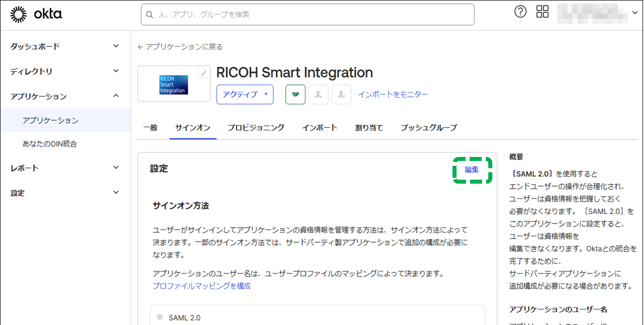
Task: Click the grey user icon beside インポートをモニター
Action: coord(342,94)
